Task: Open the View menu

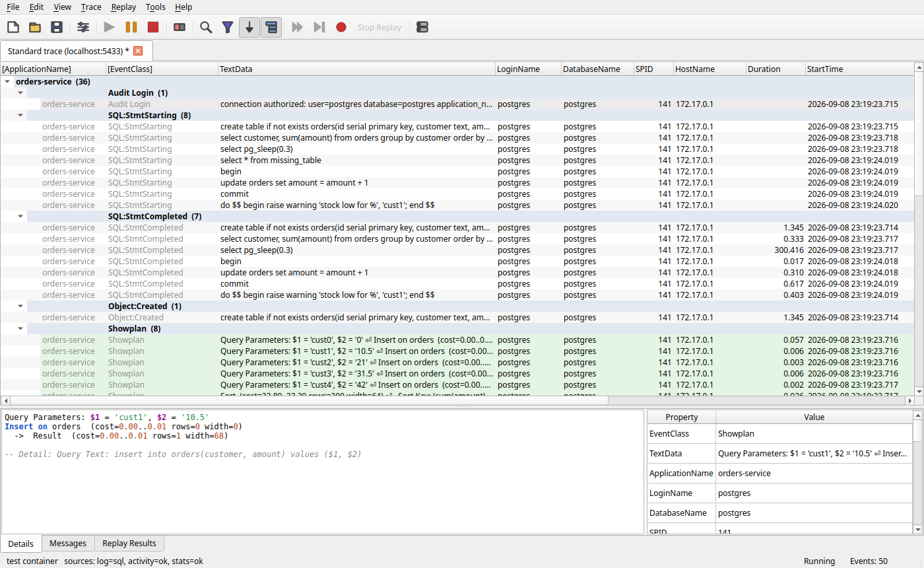Action: click(63, 7)
